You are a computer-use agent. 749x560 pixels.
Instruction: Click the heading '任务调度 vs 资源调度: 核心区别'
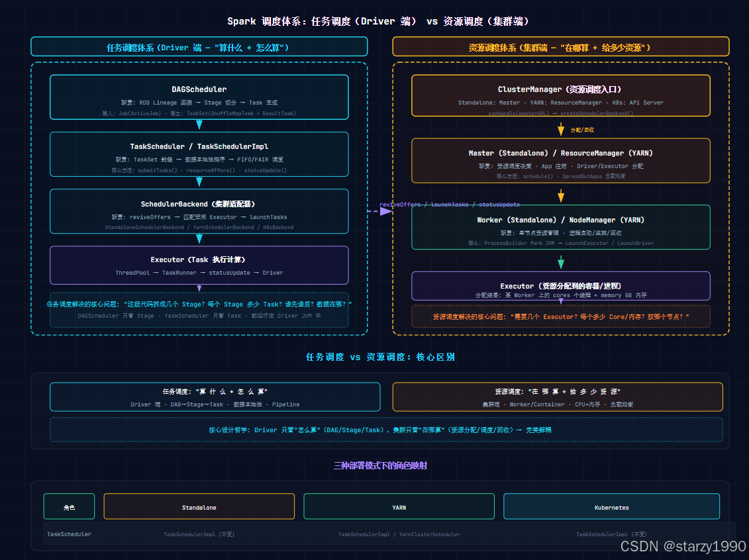click(380, 357)
